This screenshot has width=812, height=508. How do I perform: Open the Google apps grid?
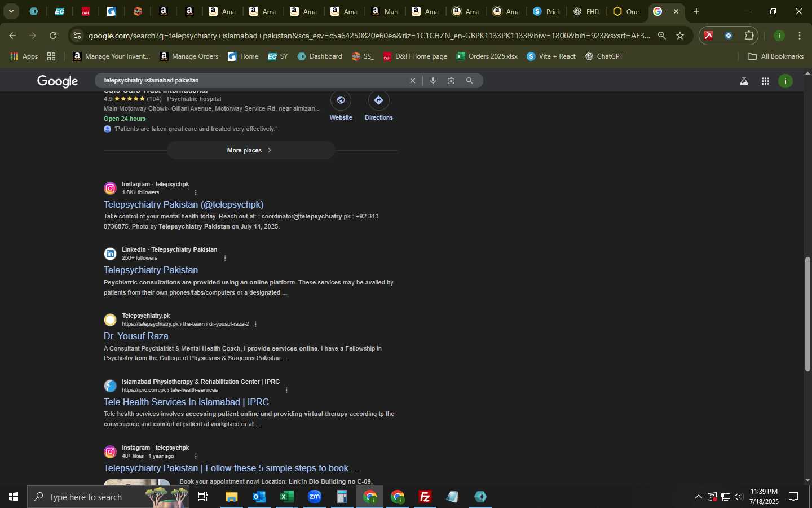click(765, 81)
